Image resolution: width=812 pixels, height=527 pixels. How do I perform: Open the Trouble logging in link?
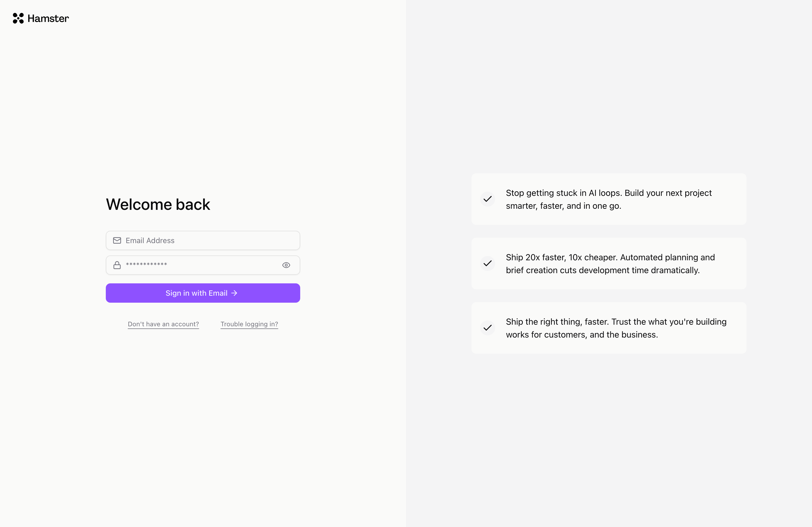249,324
